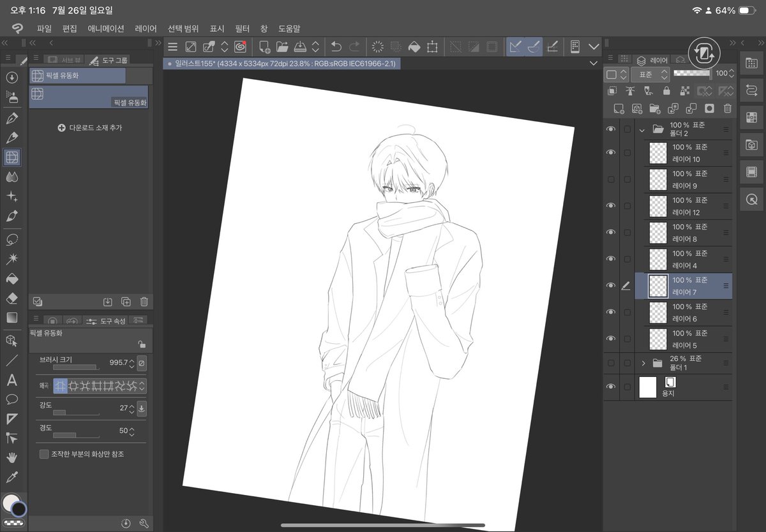The width and height of the screenshot is (766, 532).
Task: Open the 선택 범위 menu
Action: pyautogui.click(x=183, y=29)
